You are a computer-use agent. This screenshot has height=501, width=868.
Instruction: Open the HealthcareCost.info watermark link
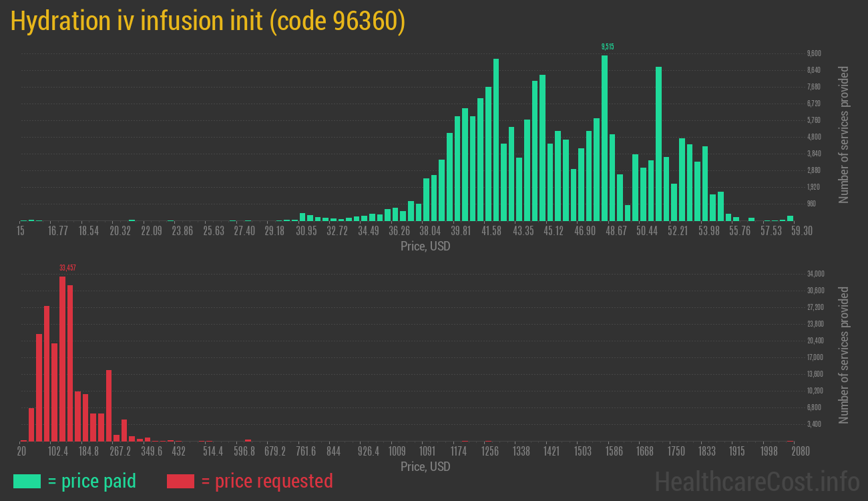[x=756, y=481]
